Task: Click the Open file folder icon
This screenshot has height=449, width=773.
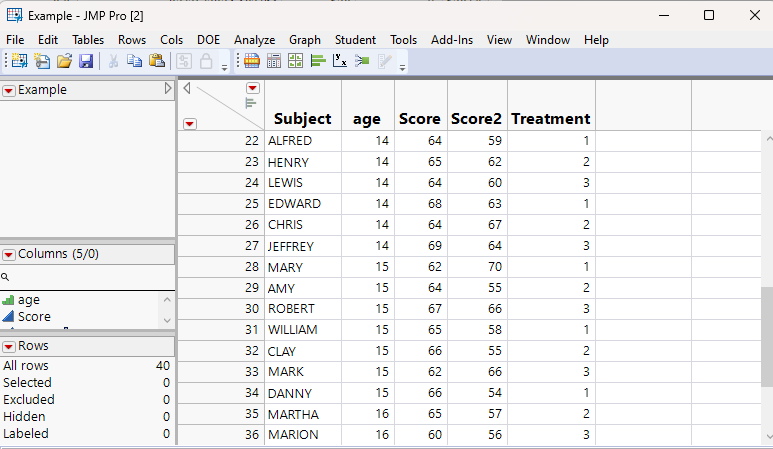Action: 64,61
